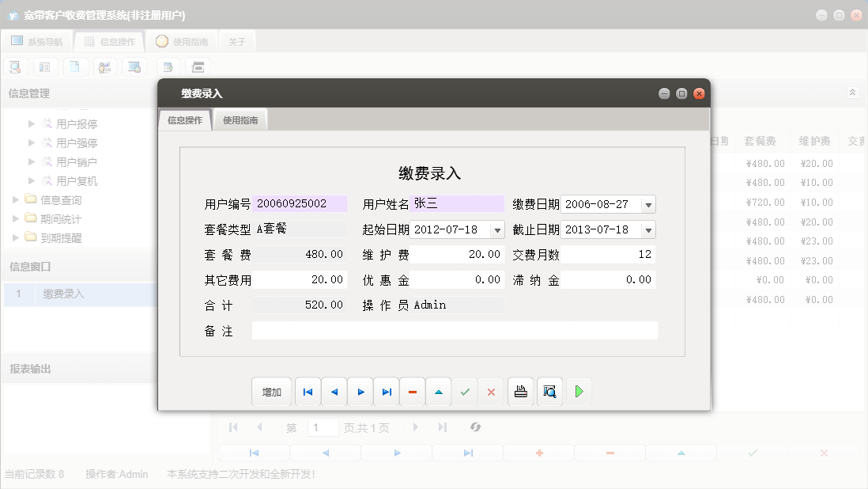Click inside the 备注 remarks field
The width and height of the screenshot is (868, 489).
(x=455, y=330)
